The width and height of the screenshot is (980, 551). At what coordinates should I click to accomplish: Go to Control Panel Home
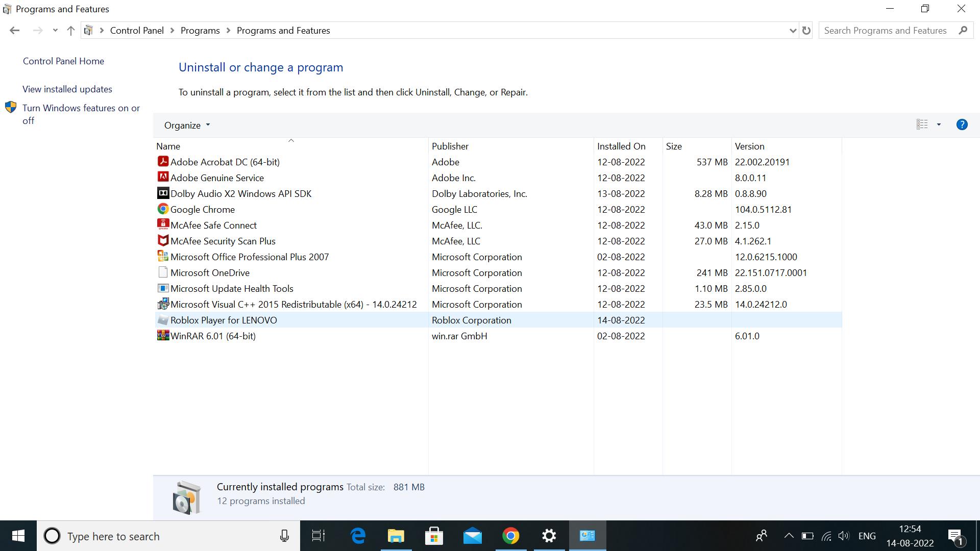click(x=63, y=61)
